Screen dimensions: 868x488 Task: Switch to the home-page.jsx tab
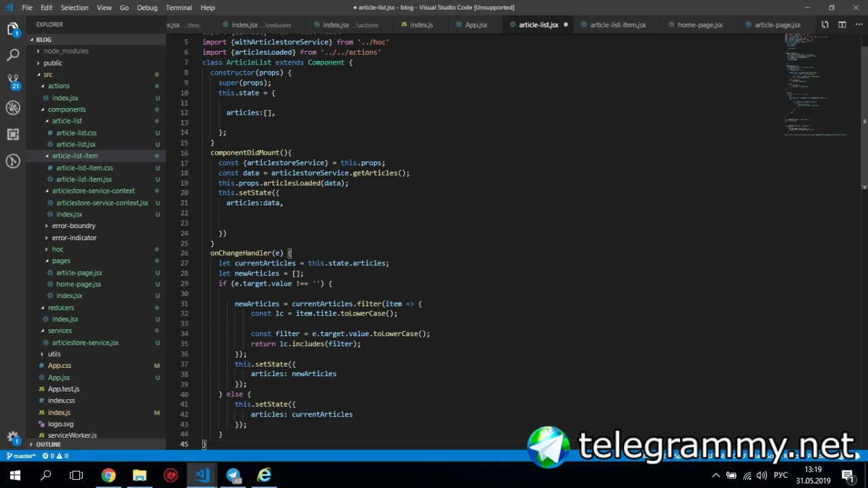700,24
